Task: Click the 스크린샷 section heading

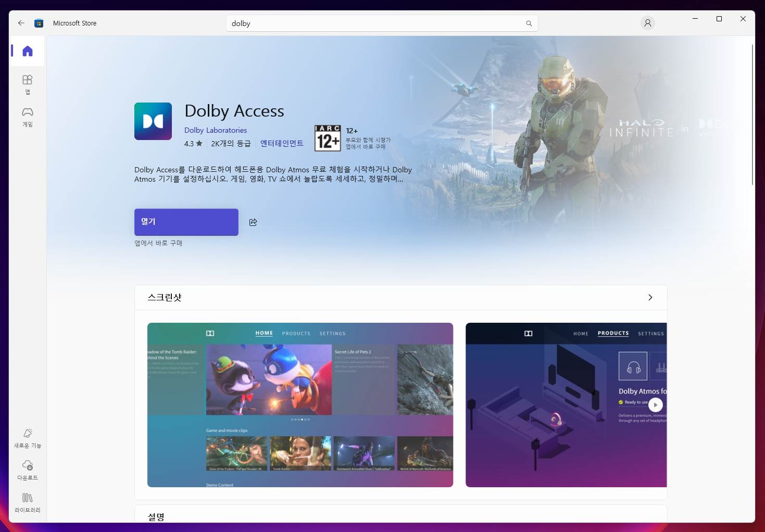Action: [165, 297]
